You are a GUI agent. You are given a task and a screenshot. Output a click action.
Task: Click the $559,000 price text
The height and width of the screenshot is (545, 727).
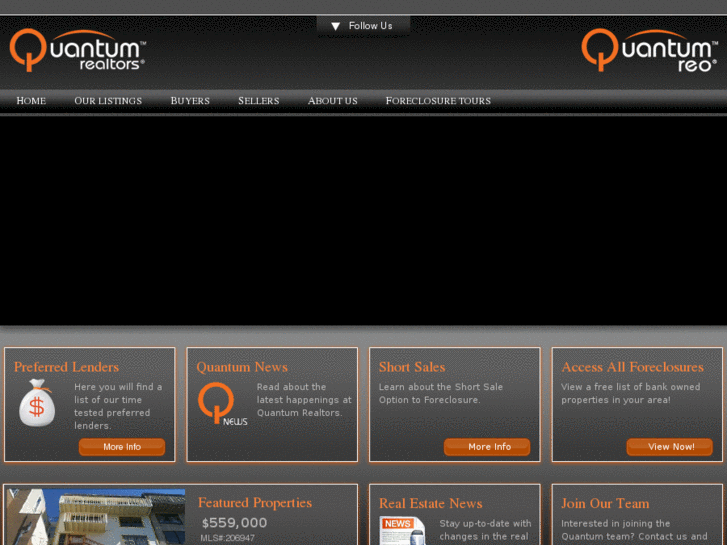(235, 523)
